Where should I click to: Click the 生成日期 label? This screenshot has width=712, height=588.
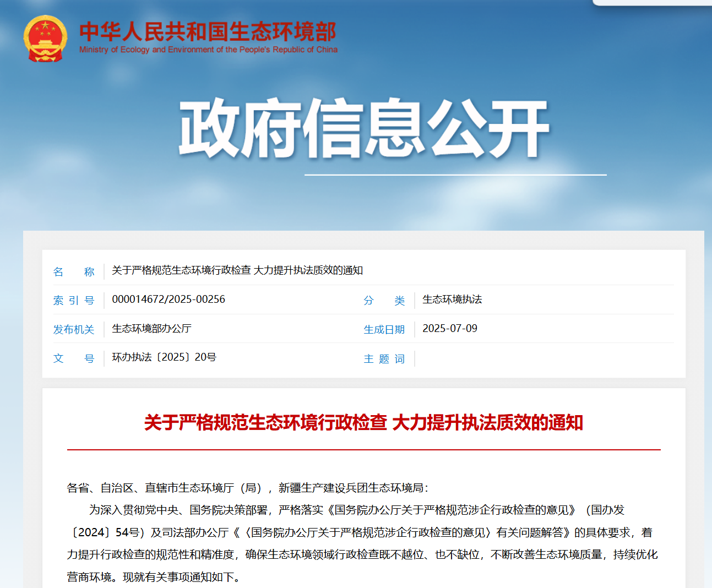coord(384,329)
